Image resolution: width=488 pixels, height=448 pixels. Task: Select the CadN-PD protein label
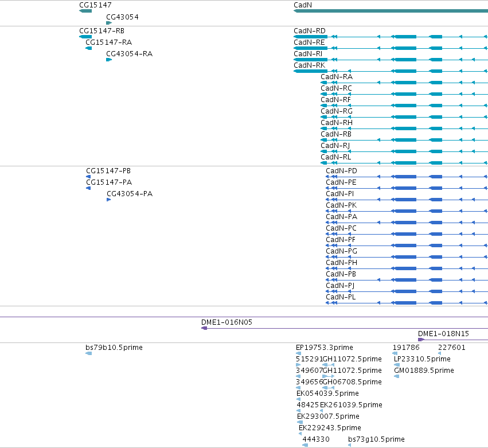coord(341,171)
